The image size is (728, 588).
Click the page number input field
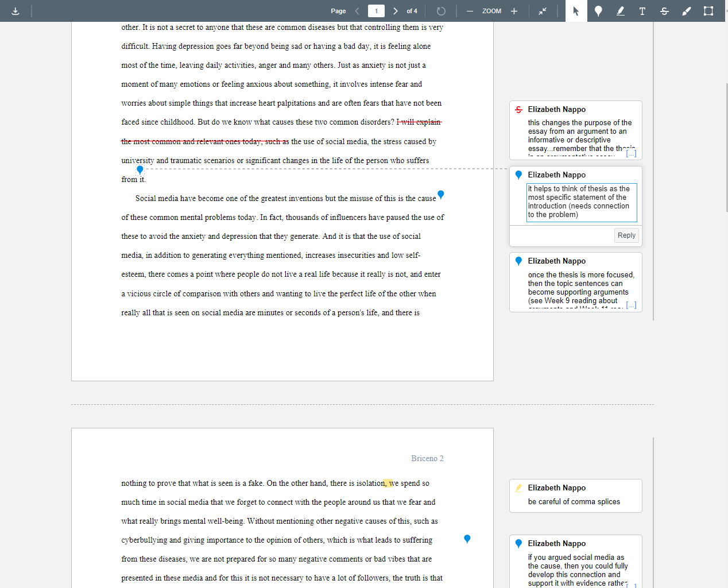point(376,11)
